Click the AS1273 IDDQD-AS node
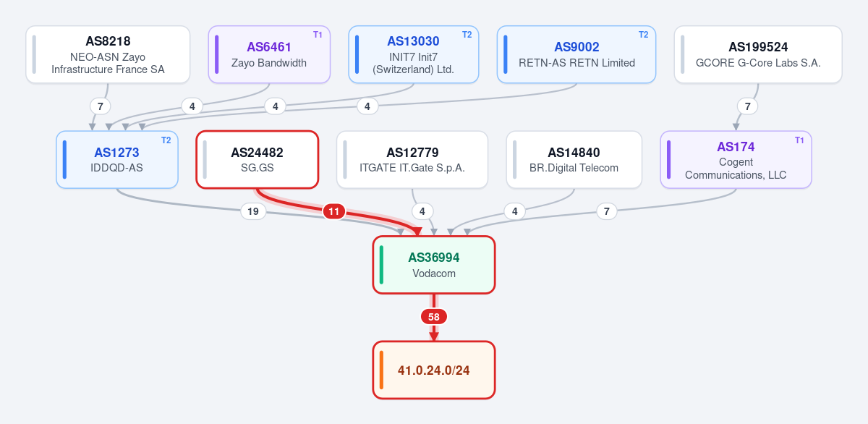The image size is (868, 424). (x=117, y=160)
